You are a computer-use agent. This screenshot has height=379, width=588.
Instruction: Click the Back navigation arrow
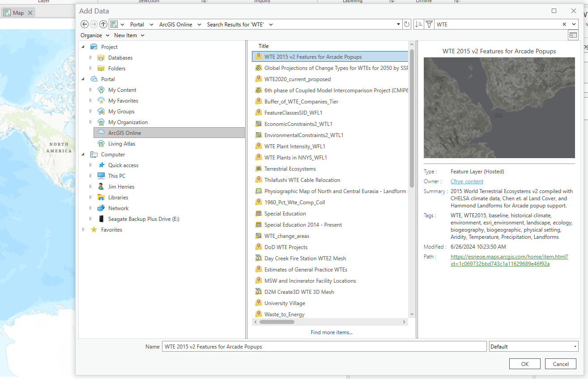pyautogui.click(x=85, y=24)
